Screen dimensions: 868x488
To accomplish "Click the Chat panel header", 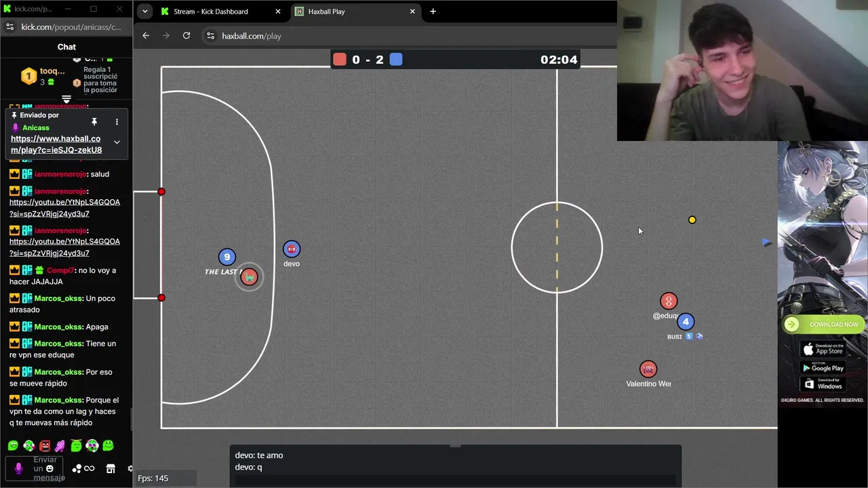I will (66, 47).
